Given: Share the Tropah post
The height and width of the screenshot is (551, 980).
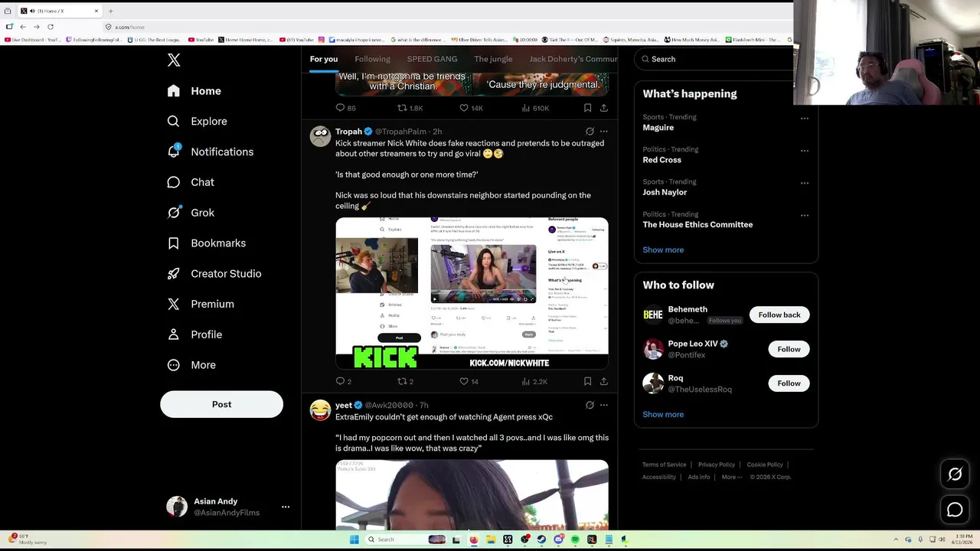Looking at the screenshot, I should [x=603, y=381].
